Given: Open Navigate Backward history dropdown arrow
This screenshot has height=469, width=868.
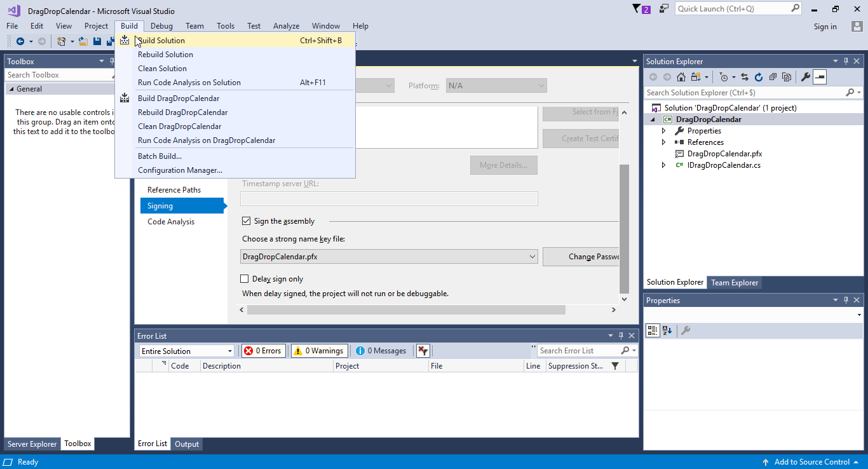Looking at the screenshot, I should [31, 41].
